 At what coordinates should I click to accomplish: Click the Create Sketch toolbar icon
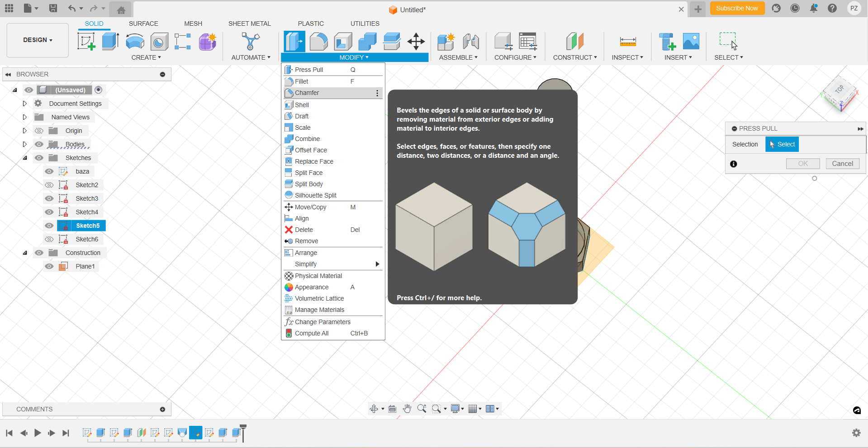coord(86,42)
